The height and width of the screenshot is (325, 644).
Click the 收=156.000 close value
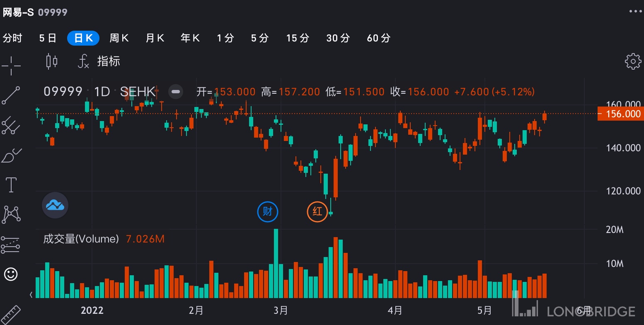419,92
